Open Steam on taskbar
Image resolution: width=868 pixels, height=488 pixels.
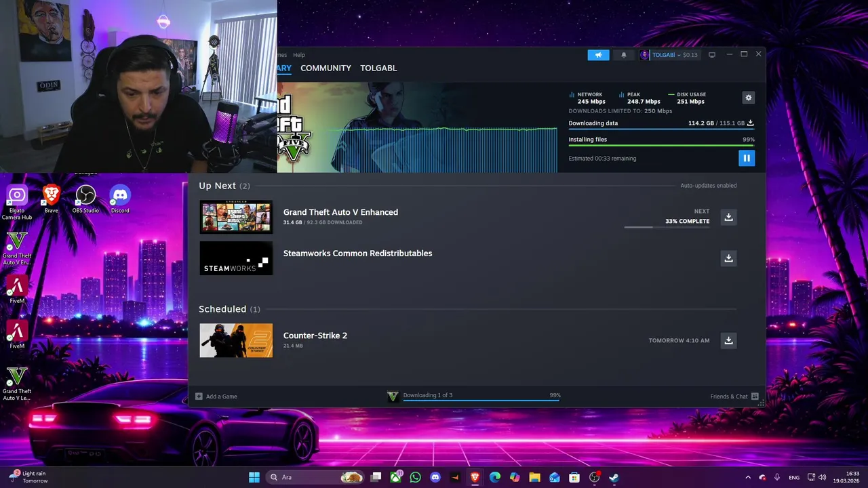point(614,477)
